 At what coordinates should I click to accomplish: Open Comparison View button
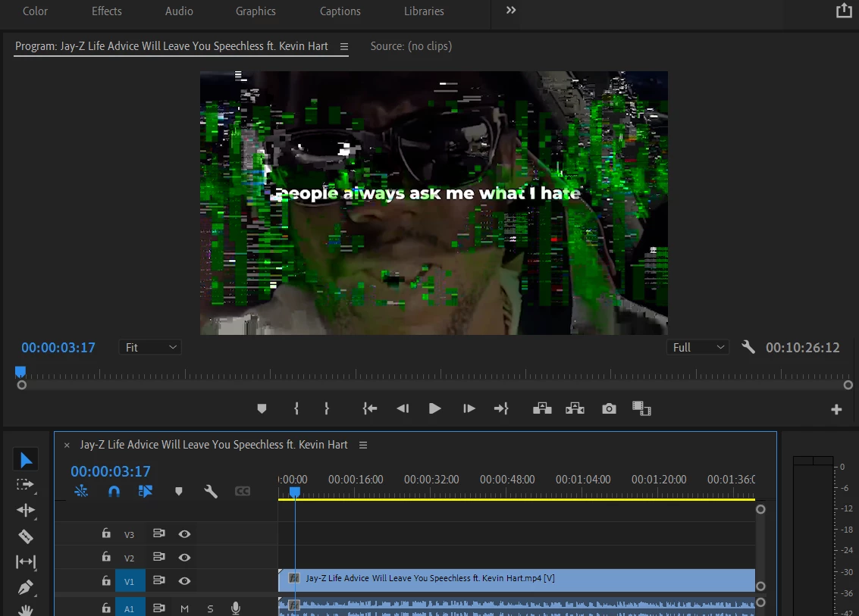click(x=641, y=408)
